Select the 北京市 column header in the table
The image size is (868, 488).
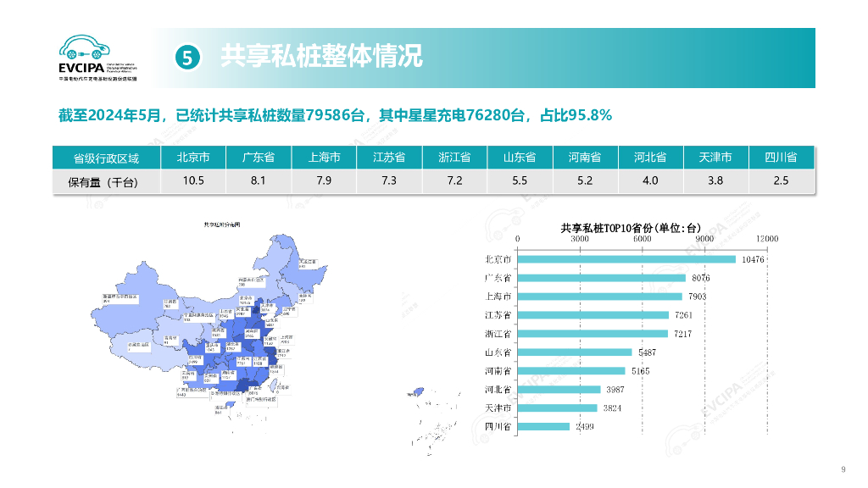point(193,156)
